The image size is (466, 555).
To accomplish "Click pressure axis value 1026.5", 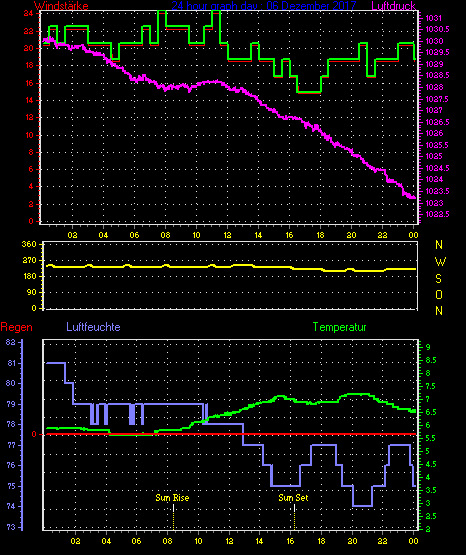I will pos(437,122).
